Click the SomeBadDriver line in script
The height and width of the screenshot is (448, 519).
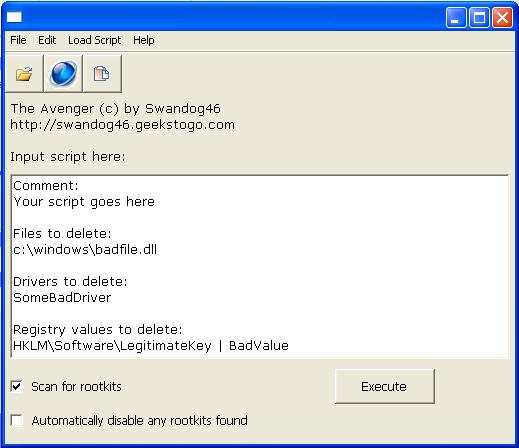[62, 297]
